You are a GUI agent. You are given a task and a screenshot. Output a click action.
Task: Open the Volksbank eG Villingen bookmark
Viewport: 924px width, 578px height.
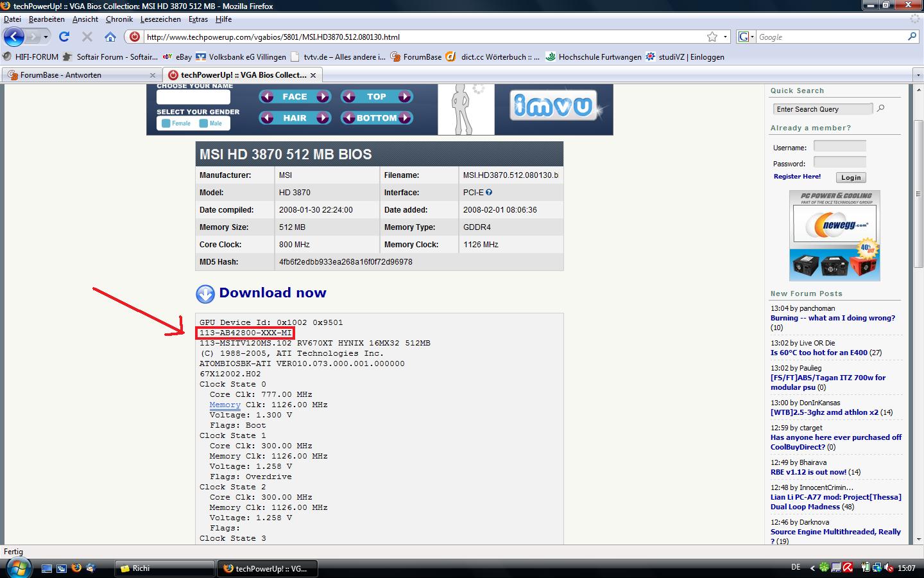click(241, 57)
